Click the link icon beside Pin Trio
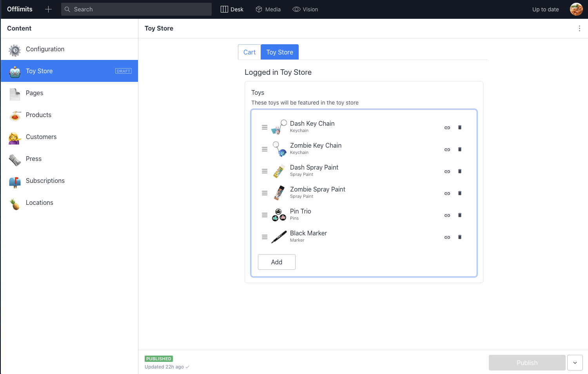The height and width of the screenshot is (374, 588). 447,215
